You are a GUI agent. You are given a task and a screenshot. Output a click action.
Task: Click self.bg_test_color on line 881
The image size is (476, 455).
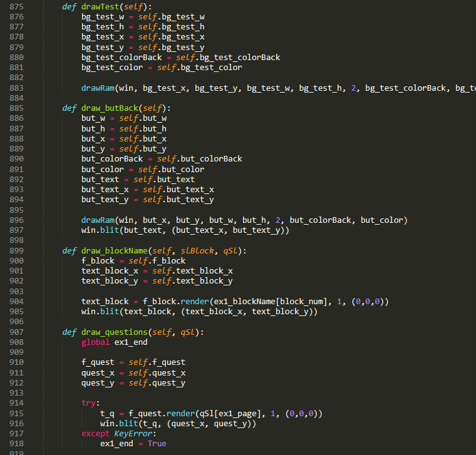pyautogui.click(x=200, y=68)
